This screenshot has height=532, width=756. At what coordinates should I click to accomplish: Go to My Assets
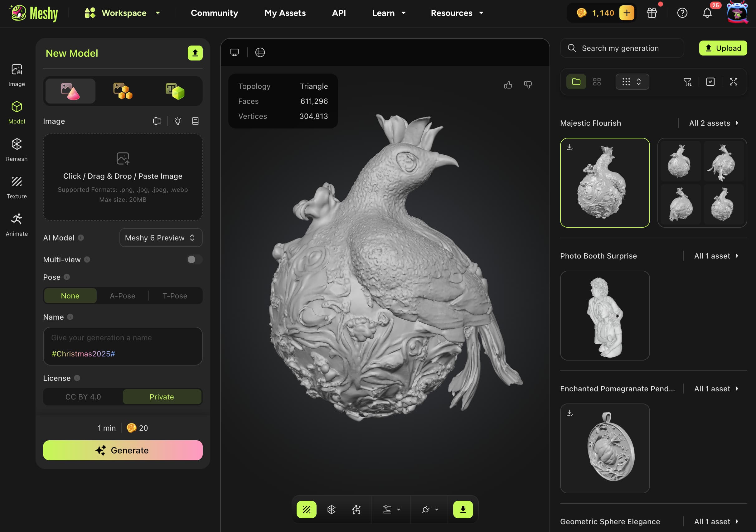click(x=285, y=13)
